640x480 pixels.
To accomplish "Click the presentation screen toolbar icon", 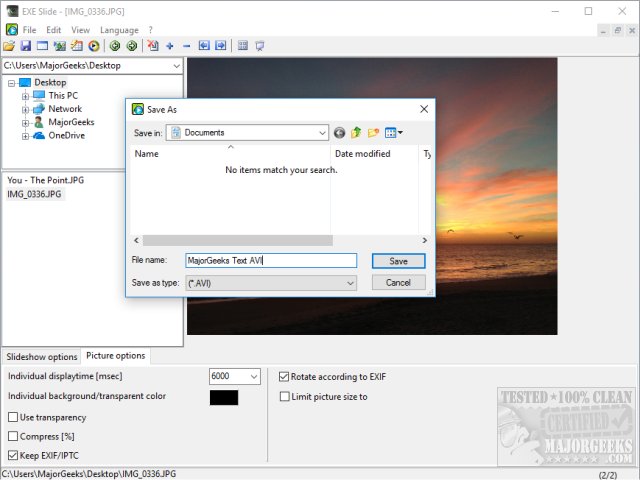I will [x=260, y=46].
